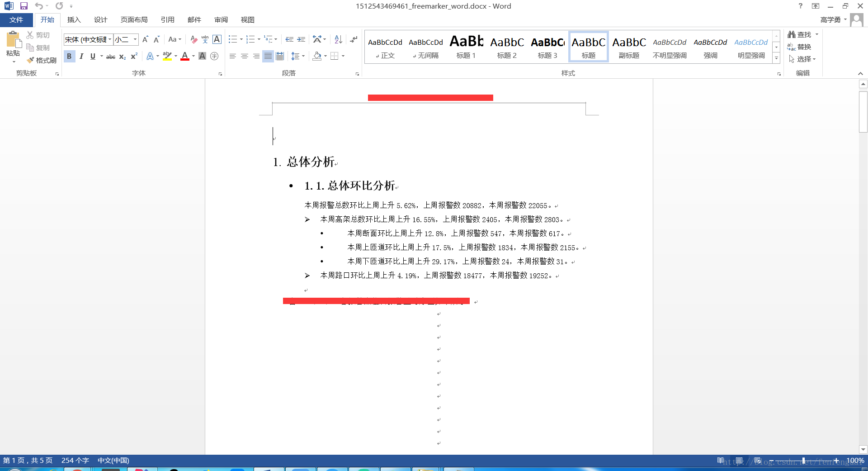Click the user account avatar icon
This screenshot has height=471, width=868.
(856, 19)
